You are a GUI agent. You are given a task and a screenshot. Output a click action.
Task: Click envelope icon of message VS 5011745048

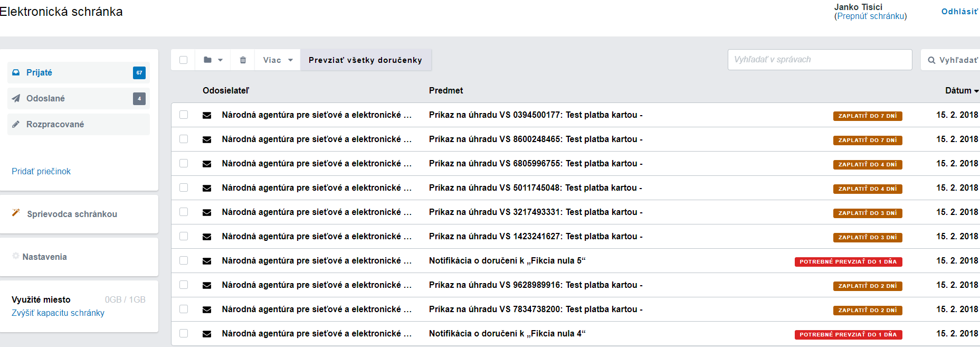point(207,188)
